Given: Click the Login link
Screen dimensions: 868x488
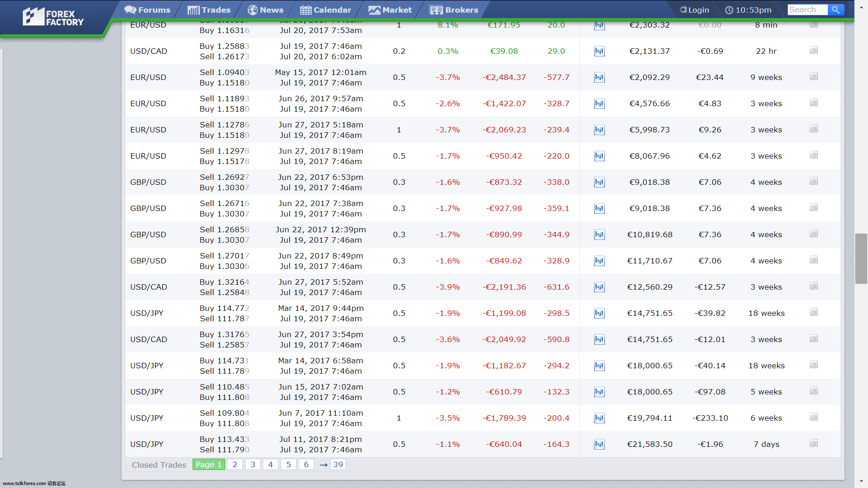Looking at the screenshot, I should 694,10.
